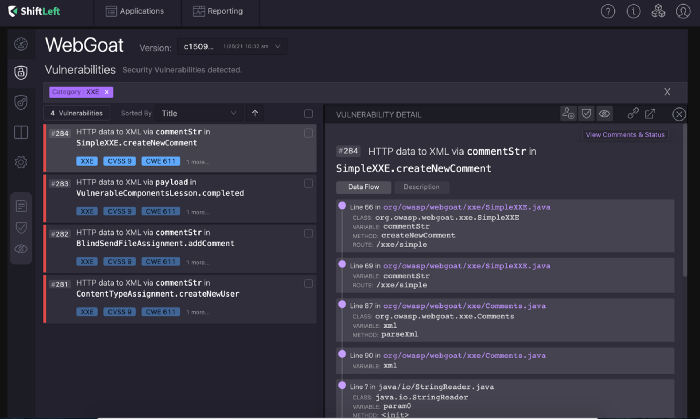The image size is (700, 419).
Task: Toggle the select all vulnerabilities checkbox
Action: 308,114
